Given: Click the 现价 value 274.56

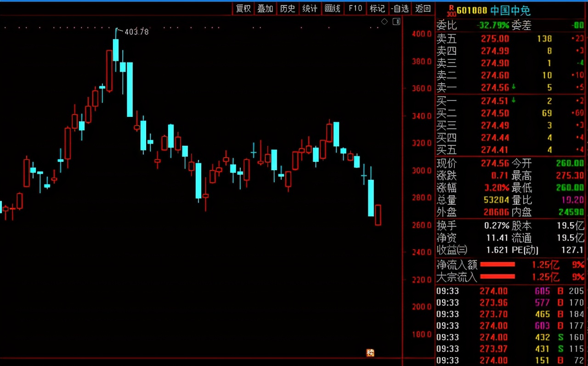Looking at the screenshot, I should [495, 163].
